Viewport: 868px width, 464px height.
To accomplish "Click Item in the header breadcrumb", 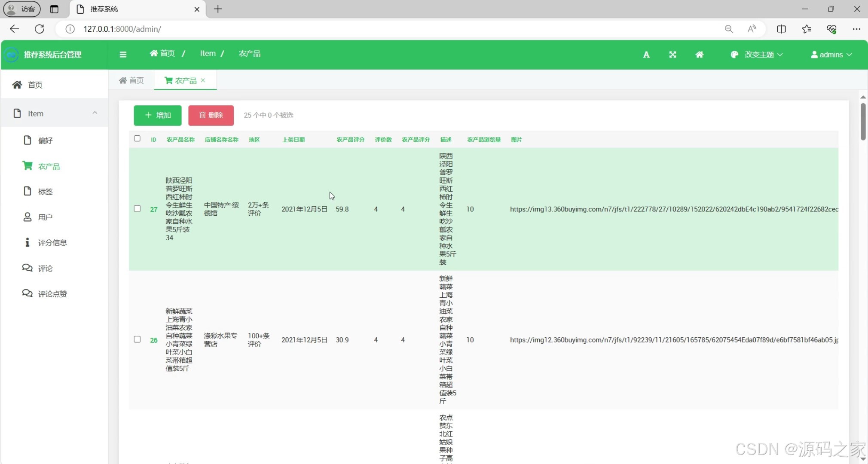I will 208,53.
